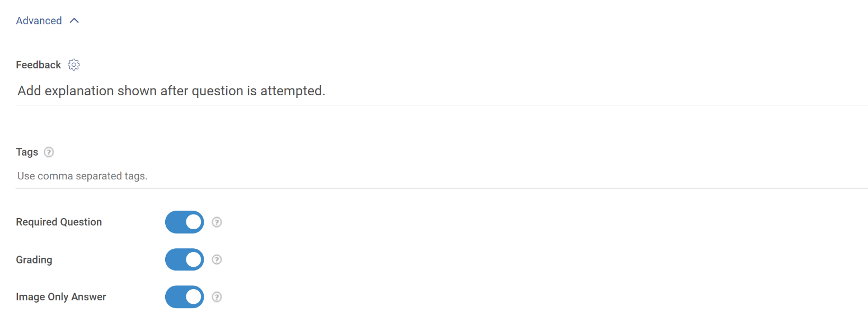The height and width of the screenshot is (325, 868).
Task: Click the Tags label
Action: click(27, 152)
